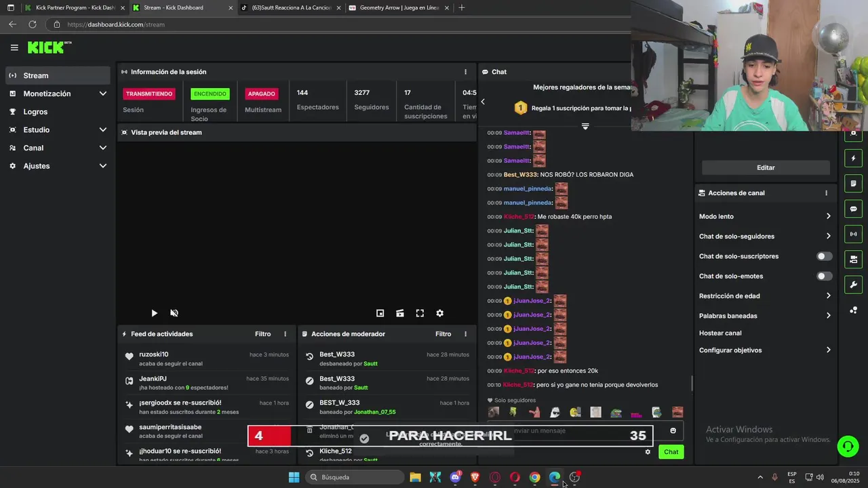868x488 pixels.
Task: Open the camera panel icon in right sidebar
Action: click(853, 260)
